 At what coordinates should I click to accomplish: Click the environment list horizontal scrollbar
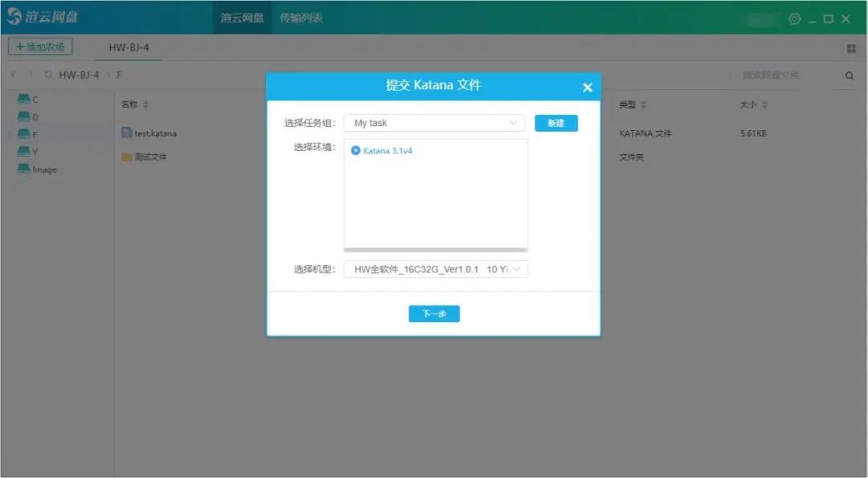(436, 250)
